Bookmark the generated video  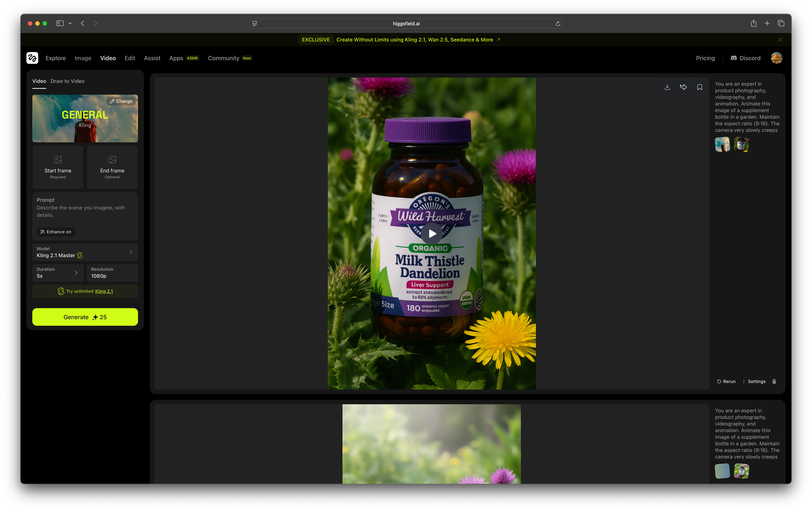click(699, 87)
